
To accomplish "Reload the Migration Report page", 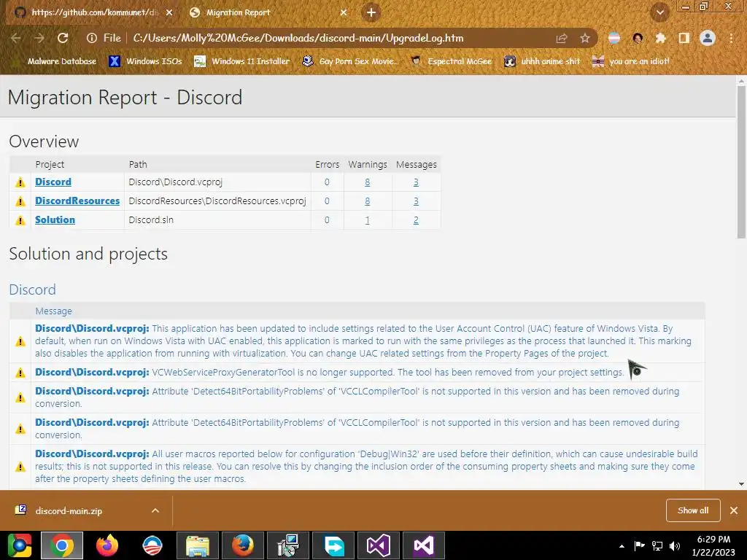I will pyautogui.click(x=63, y=38).
